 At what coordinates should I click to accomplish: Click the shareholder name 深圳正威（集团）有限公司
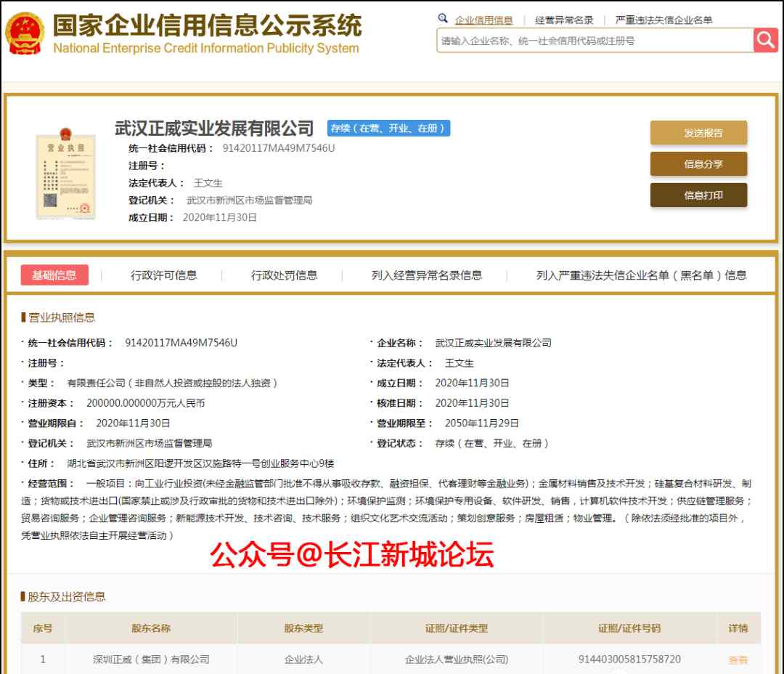point(151,659)
